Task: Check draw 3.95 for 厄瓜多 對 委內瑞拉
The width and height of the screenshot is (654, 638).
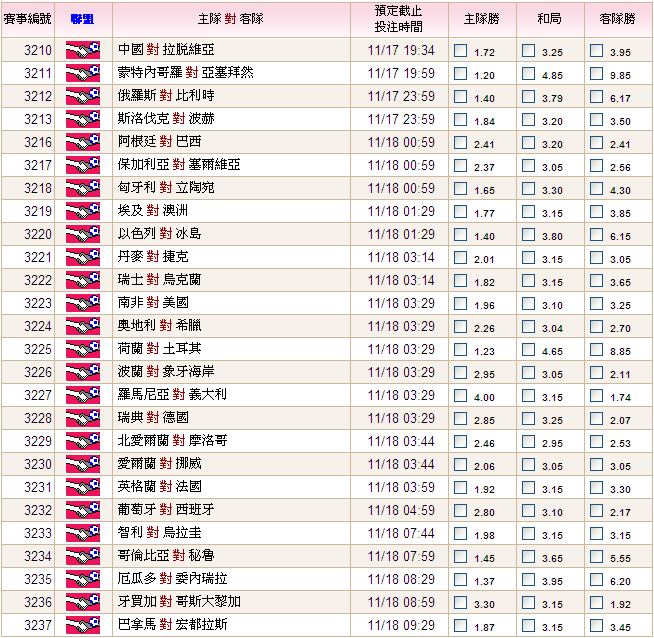Action: [x=528, y=579]
